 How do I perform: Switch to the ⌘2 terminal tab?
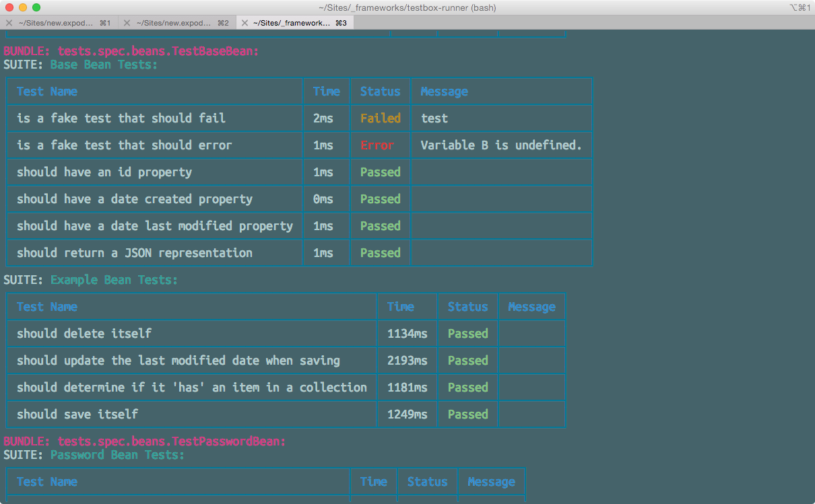pos(178,23)
